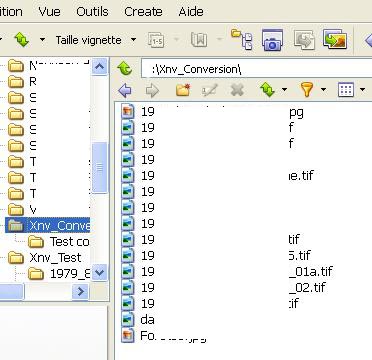This screenshot has width=372, height=360.
Task: Select the Xnv_Test folder in tree
Action: 55,257
